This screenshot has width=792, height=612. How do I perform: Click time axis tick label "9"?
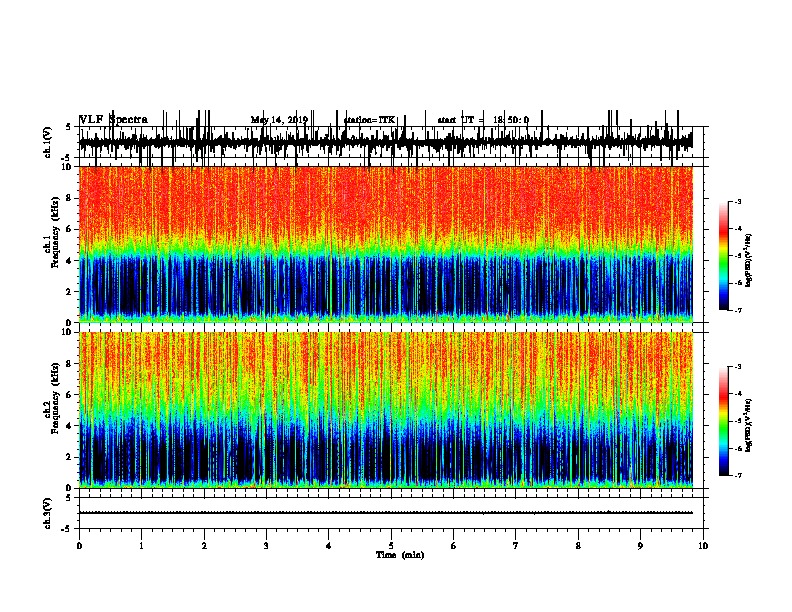pyautogui.click(x=640, y=546)
